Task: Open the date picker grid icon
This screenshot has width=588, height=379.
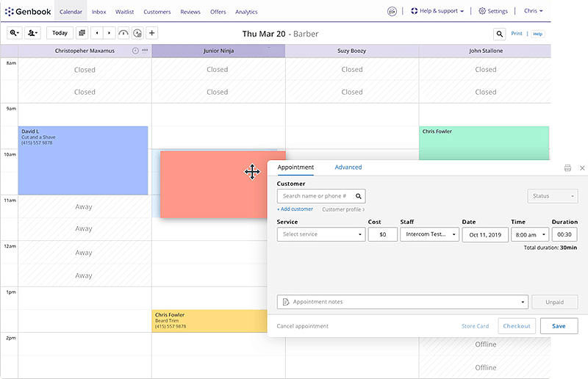Action: click(82, 33)
